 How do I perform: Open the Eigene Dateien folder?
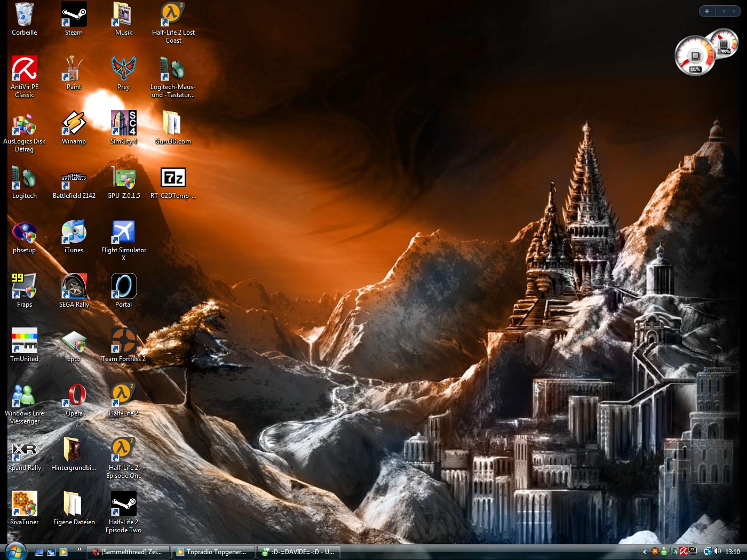(x=74, y=509)
